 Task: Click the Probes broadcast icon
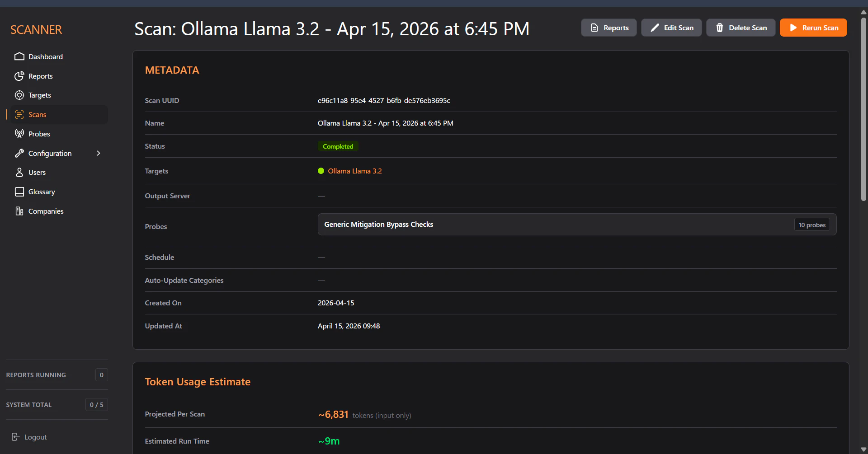(19, 134)
